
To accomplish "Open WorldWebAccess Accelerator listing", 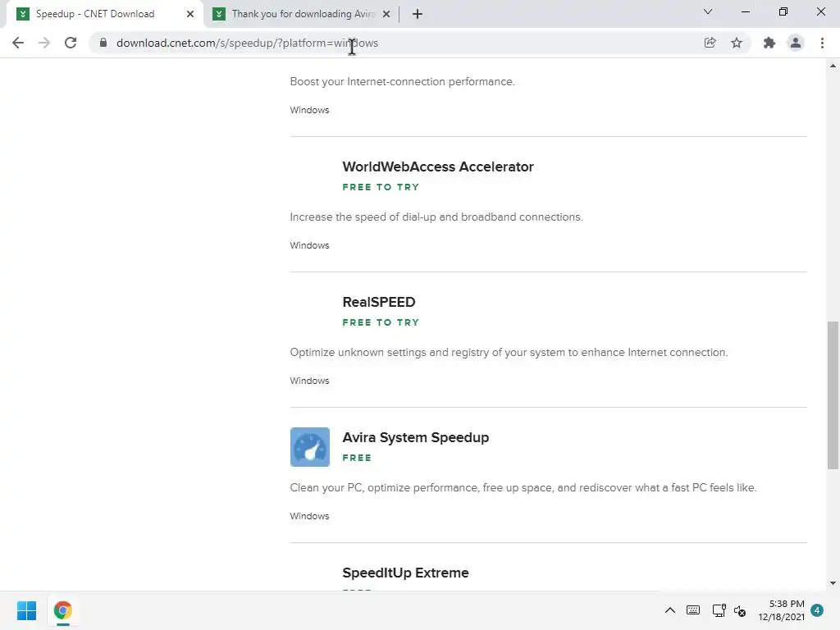I will click(x=438, y=167).
